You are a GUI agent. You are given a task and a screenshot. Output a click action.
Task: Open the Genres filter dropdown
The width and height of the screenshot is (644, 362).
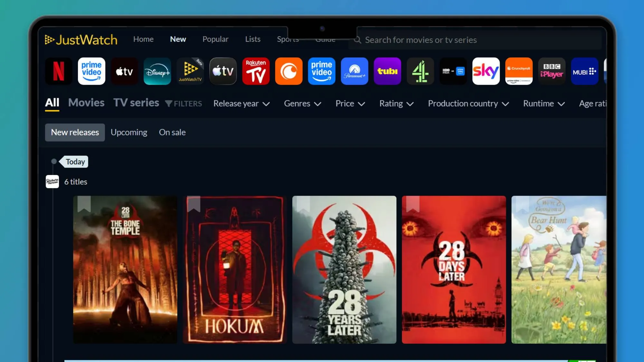pos(303,104)
